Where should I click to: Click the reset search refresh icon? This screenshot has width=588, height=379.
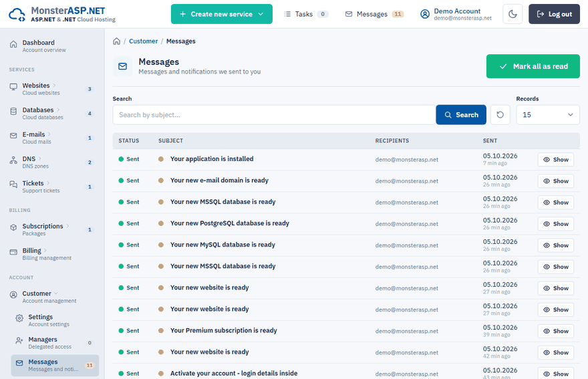[500, 115]
